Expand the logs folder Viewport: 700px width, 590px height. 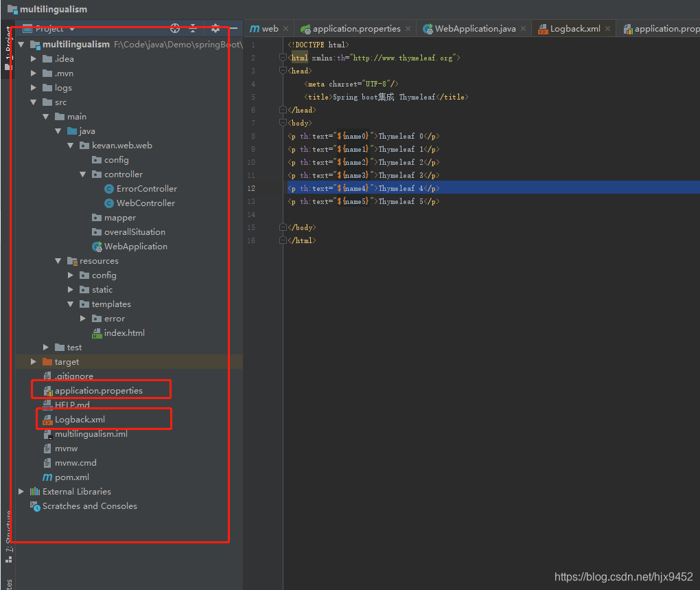(34, 88)
